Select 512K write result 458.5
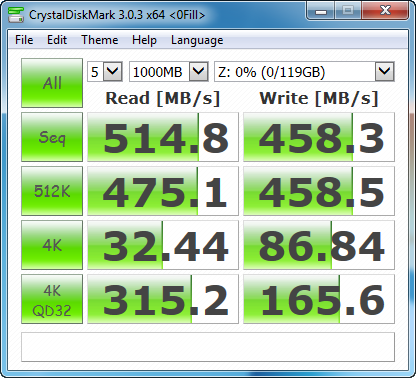The width and height of the screenshot is (416, 378). pyautogui.click(x=319, y=191)
